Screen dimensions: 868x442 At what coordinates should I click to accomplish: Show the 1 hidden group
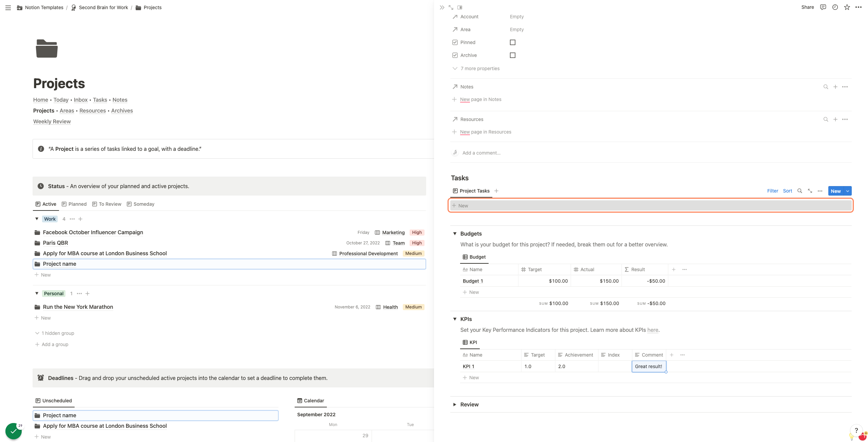(x=55, y=333)
